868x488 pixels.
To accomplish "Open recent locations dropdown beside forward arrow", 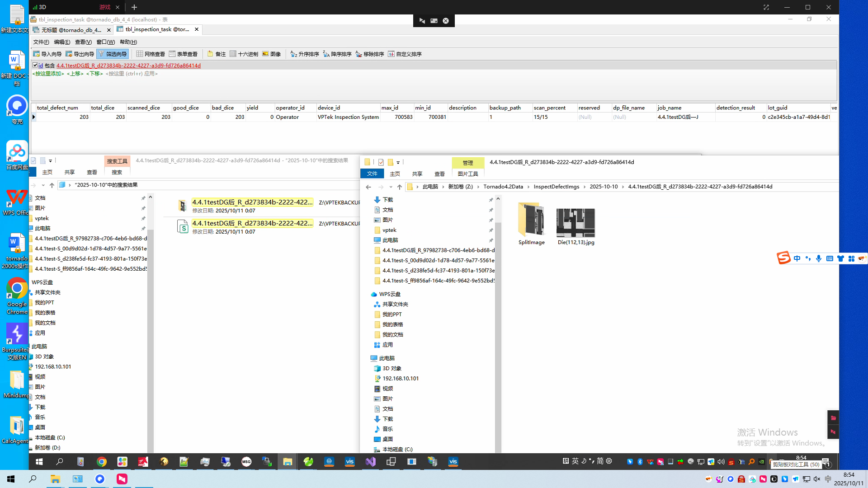I will pyautogui.click(x=391, y=187).
